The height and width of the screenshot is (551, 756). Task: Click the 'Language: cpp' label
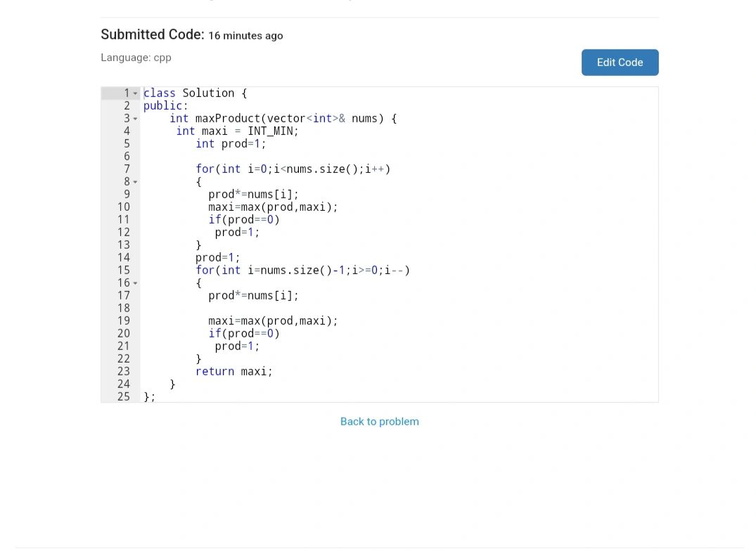pos(136,58)
